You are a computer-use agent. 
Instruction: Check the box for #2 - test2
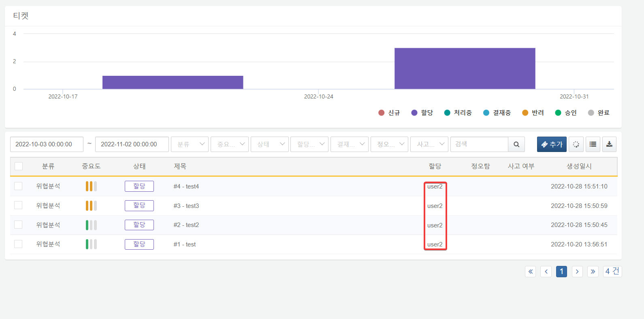[18, 225]
